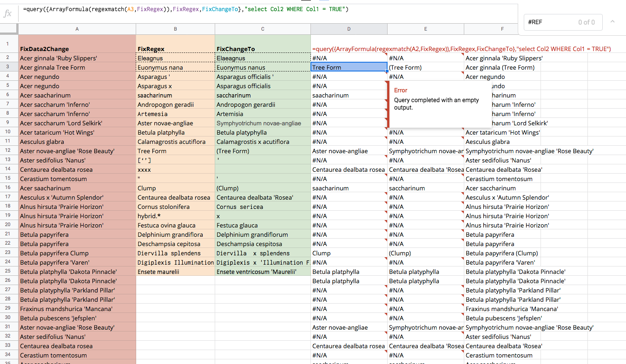This screenshot has height=364, width=626.
Task: Select the 'Deschampsia cespitosa' cell
Action: 263,244
